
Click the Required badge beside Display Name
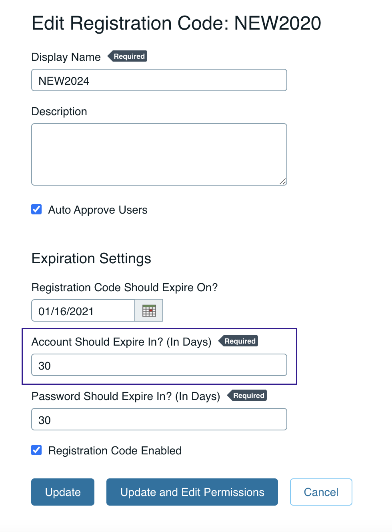(128, 56)
